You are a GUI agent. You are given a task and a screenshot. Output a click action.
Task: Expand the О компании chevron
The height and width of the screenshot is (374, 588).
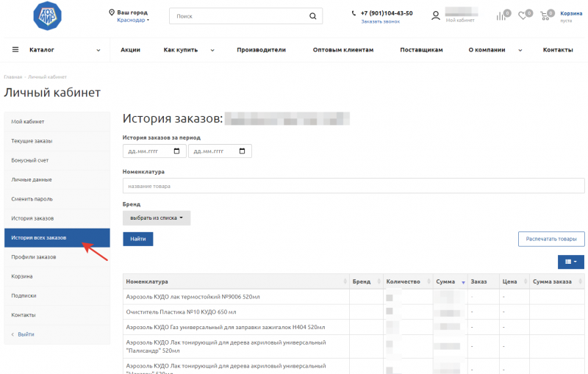click(520, 50)
